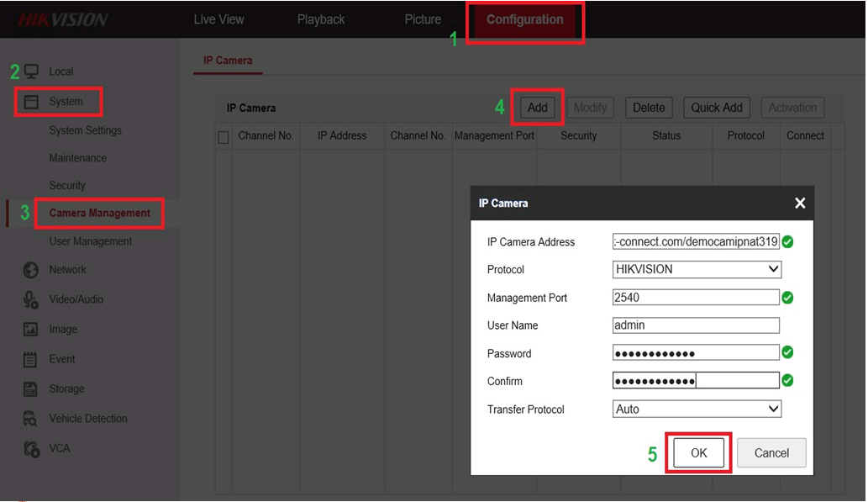This screenshot has height=502, width=868.
Task: Click the Event notepad icon
Action: tap(30, 360)
